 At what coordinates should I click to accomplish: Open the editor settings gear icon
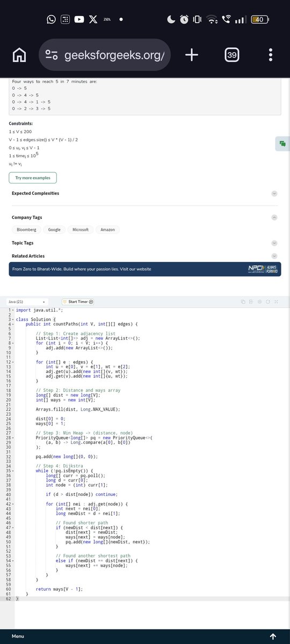(x=259, y=302)
